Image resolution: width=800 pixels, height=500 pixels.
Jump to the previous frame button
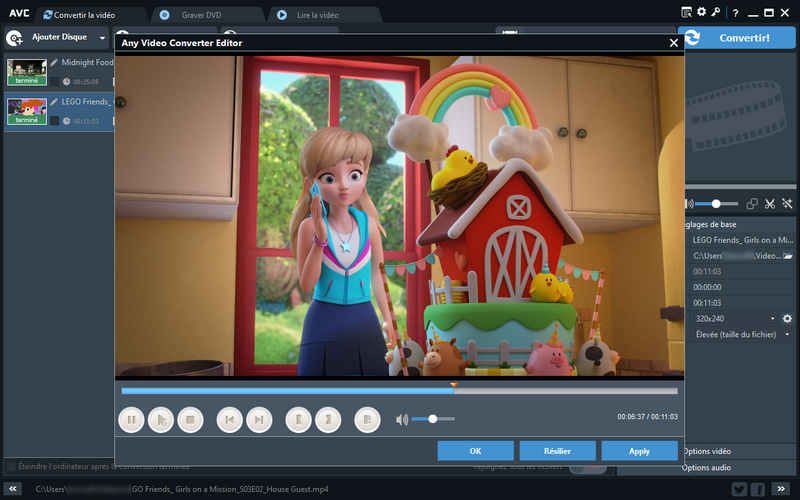[x=230, y=420]
